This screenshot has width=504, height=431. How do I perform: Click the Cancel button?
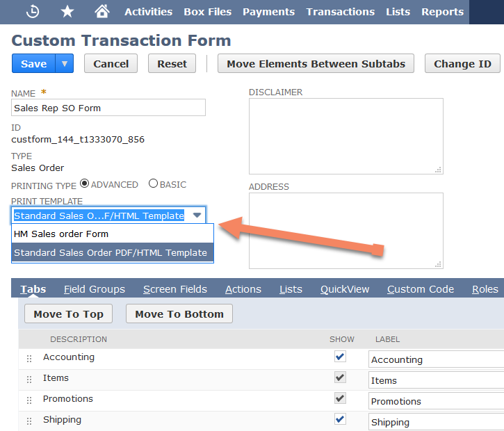click(111, 64)
